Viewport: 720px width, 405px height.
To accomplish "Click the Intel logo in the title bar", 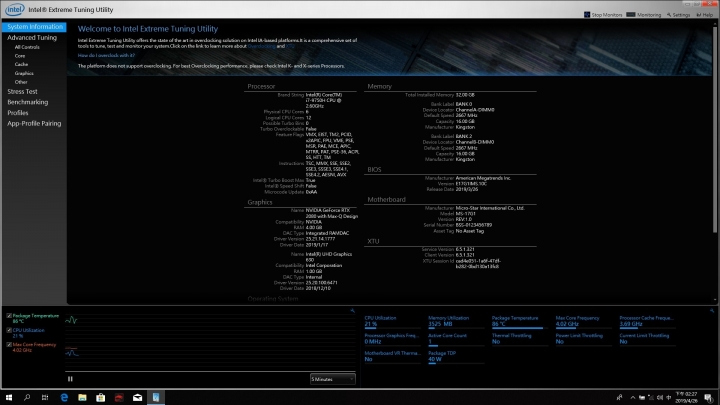I will pos(14,9).
